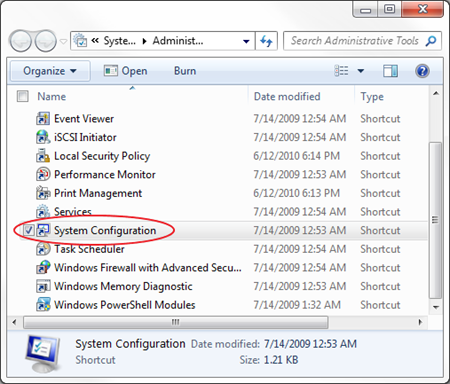450x384 pixels.
Task: Click the Services gear icon
Action: point(43,212)
